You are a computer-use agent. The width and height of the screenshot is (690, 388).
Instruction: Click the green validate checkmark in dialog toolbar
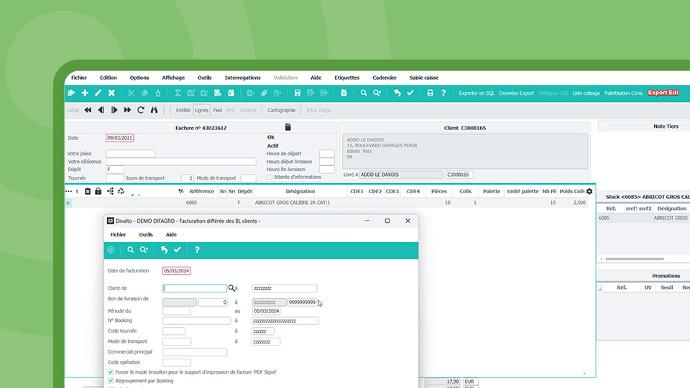(x=177, y=249)
